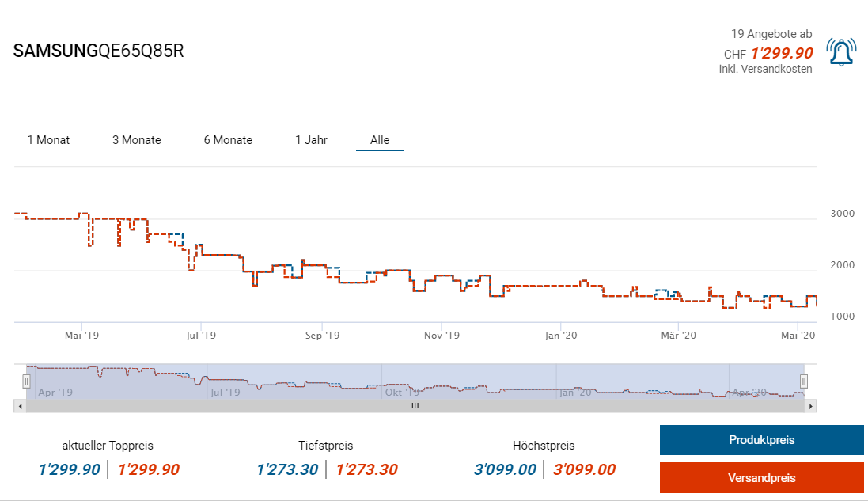Click the left navigator range handle
868x501 pixels.
[26, 381]
